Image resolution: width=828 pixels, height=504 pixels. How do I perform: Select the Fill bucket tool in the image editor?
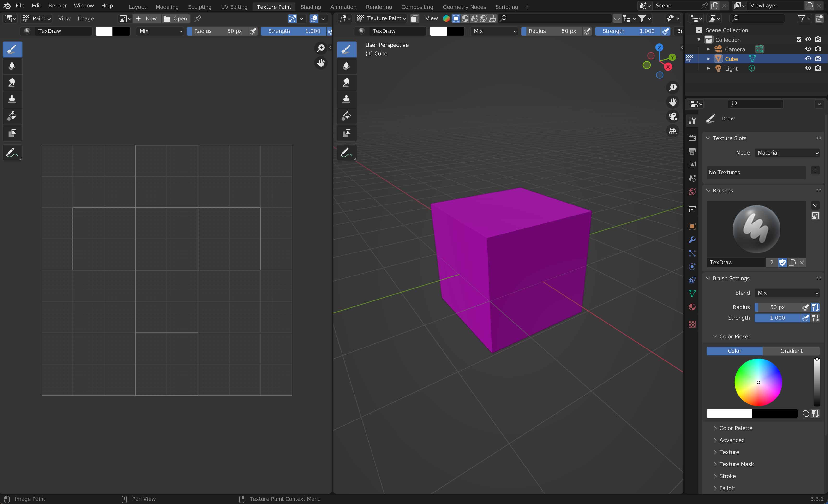point(12,116)
